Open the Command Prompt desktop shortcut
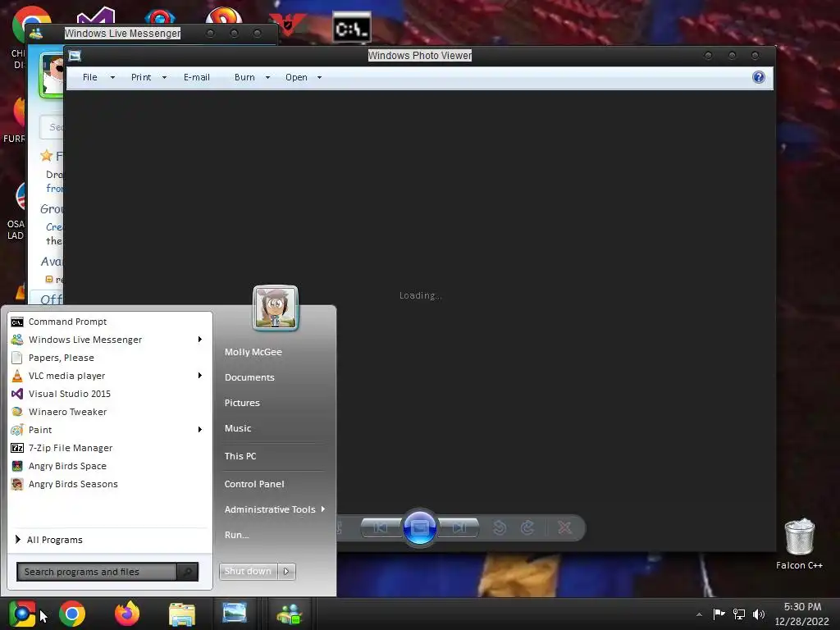 351,27
